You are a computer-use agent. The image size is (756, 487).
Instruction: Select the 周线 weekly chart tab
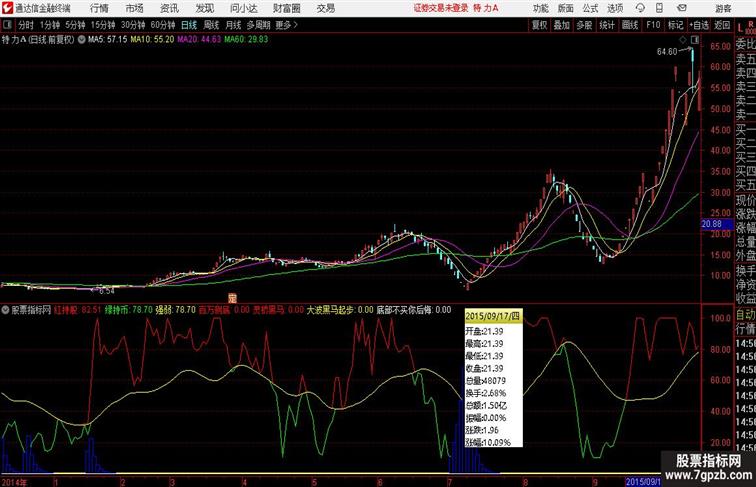[211, 25]
